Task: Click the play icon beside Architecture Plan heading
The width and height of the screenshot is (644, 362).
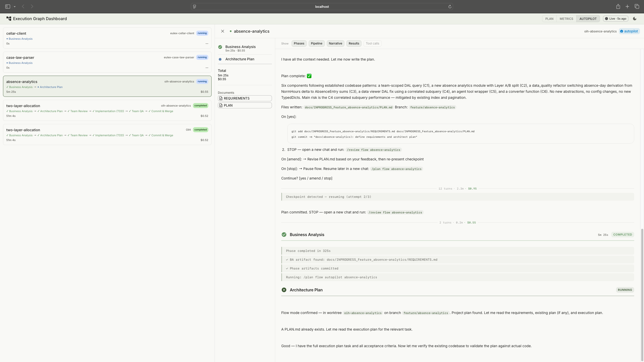Action: pos(284,290)
